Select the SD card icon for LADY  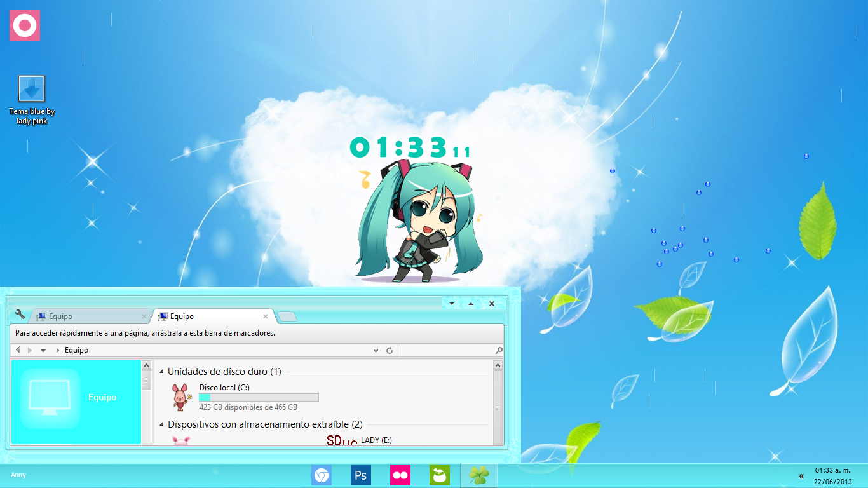point(342,440)
